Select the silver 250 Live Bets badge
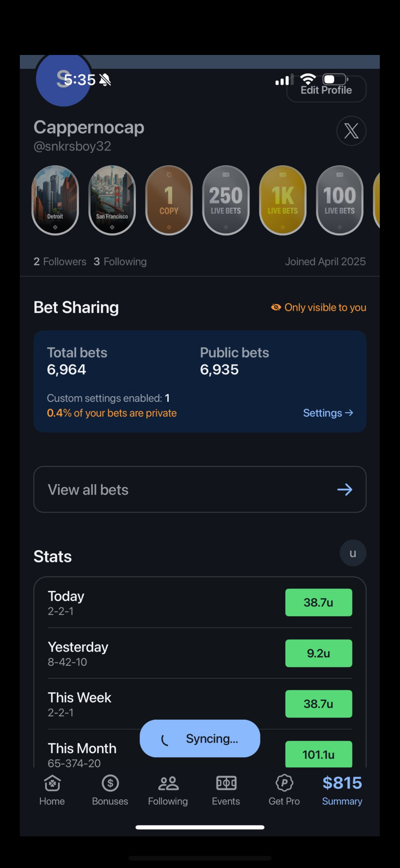This screenshot has width=400, height=868. tap(226, 200)
